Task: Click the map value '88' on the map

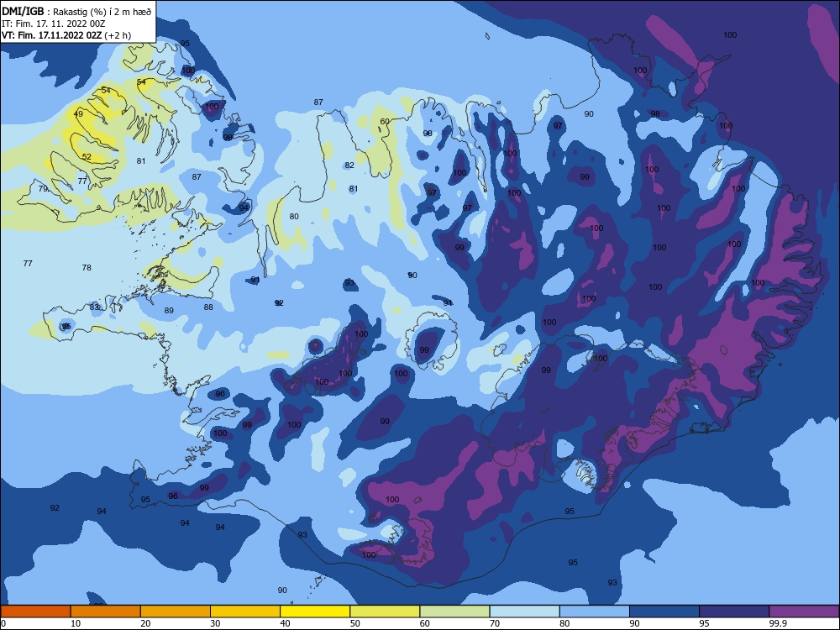Action: click(x=208, y=307)
